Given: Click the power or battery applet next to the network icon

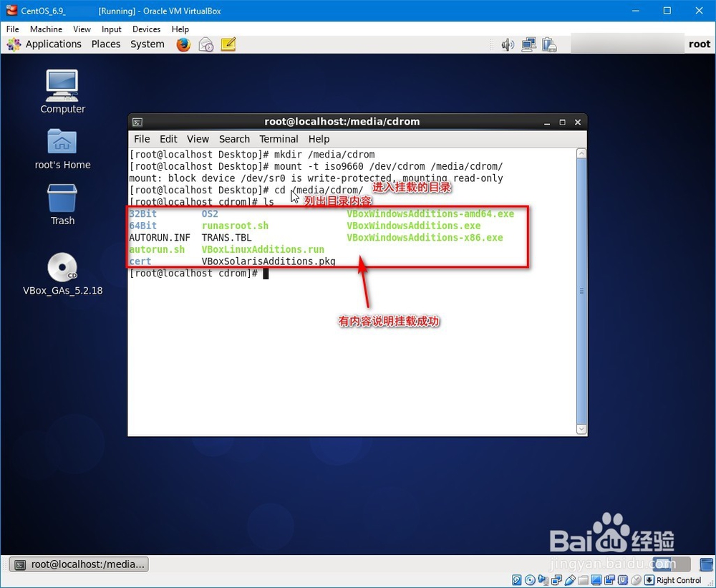Looking at the screenshot, I should pos(549,44).
